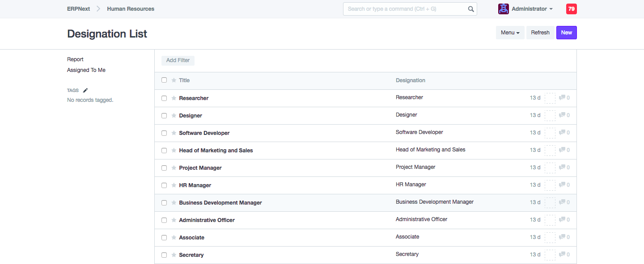Click the comment icon on Designer row

[562, 115]
